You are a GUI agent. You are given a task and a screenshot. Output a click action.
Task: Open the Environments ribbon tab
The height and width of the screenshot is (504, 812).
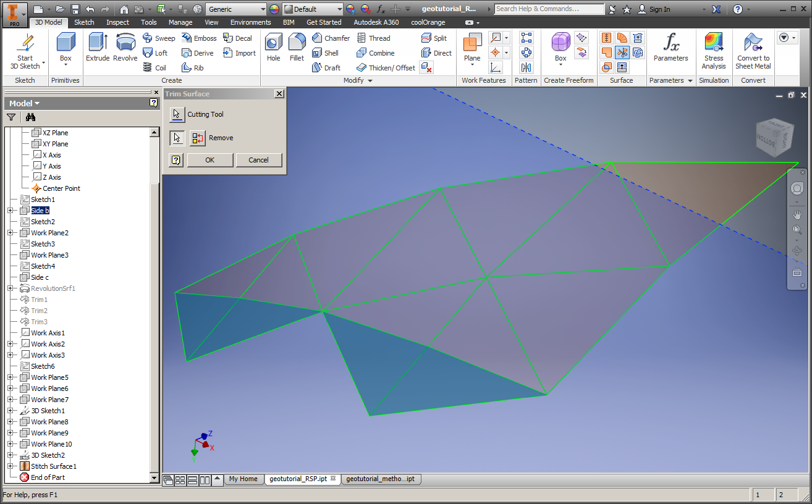[x=251, y=22]
